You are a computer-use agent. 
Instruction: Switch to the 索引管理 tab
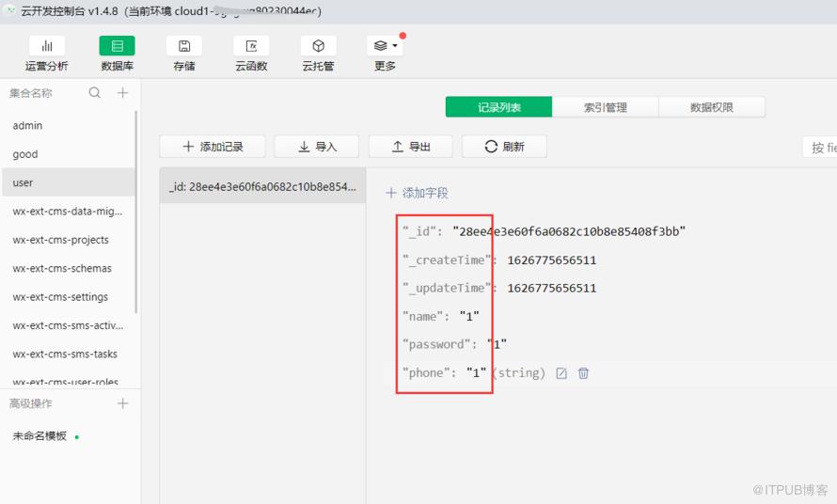tap(606, 107)
